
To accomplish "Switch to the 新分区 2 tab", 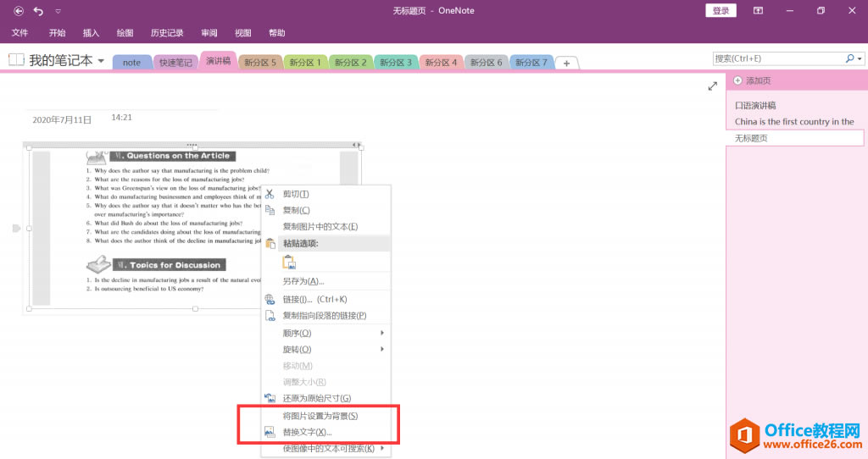I will 350,63.
